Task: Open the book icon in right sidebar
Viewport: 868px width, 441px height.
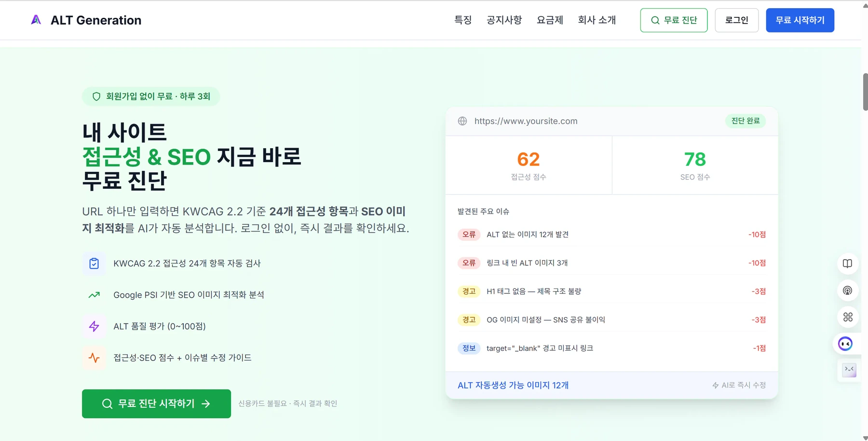Action: (847, 263)
